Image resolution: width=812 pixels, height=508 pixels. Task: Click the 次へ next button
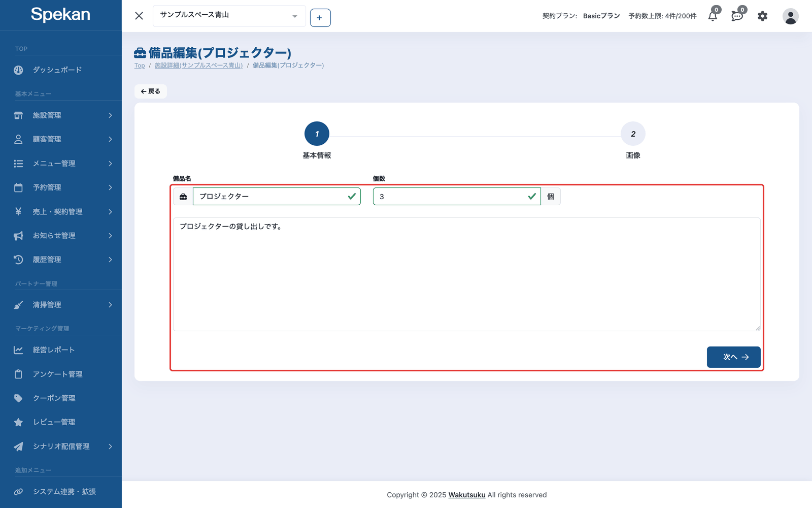[733, 357]
